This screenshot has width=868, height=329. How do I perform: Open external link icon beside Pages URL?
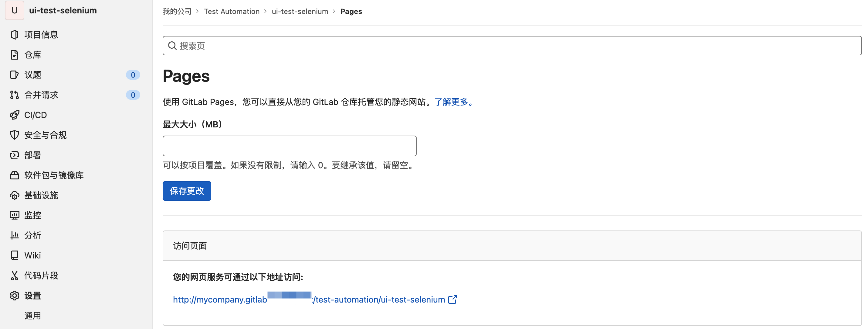tap(452, 299)
